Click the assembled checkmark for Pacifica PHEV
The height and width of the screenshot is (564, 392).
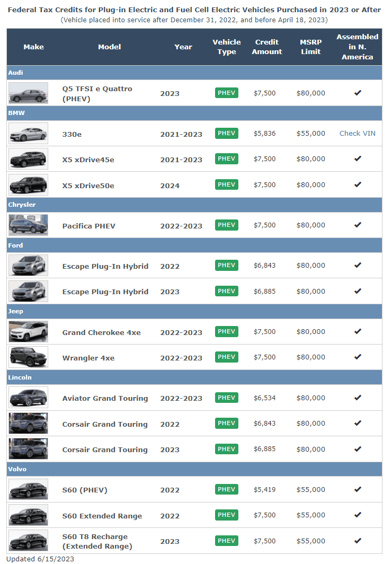[358, 225]
